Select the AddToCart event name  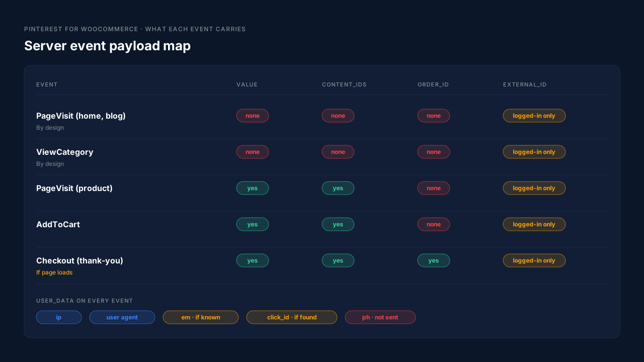(58, 224)
